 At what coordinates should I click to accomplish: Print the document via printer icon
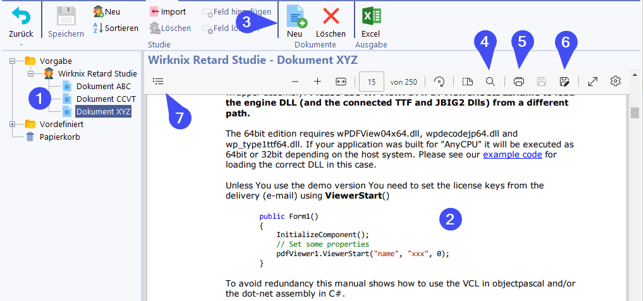point(519,82)
